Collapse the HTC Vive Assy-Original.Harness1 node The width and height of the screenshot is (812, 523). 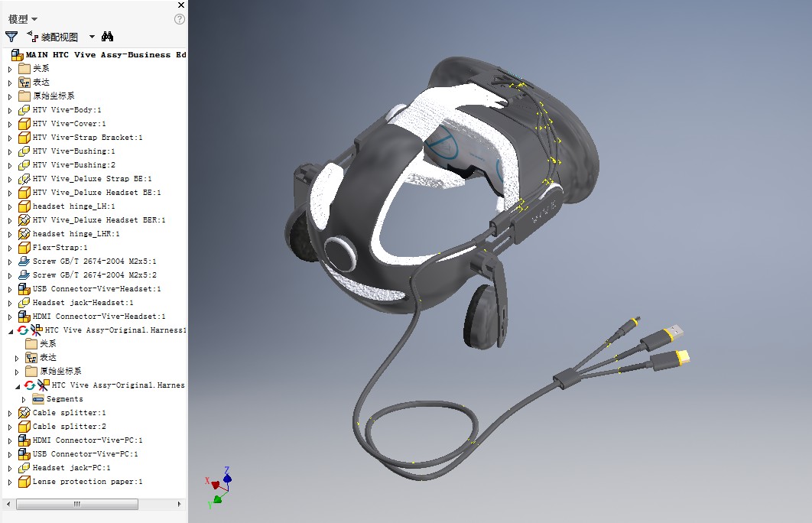[10, 330]
